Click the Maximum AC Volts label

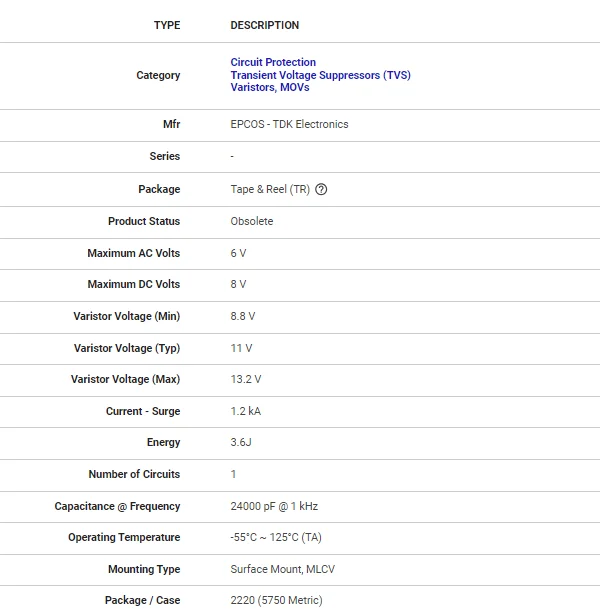(x=134, y=253)
